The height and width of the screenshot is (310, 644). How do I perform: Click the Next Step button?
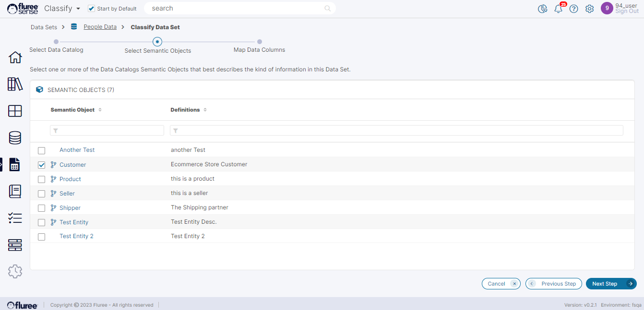[x=610, y=284]
